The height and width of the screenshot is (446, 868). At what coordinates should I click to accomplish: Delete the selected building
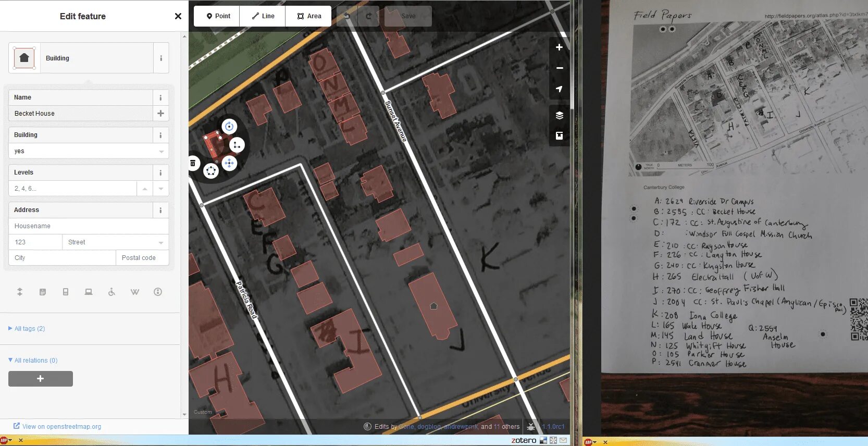(x=193, y=163)
